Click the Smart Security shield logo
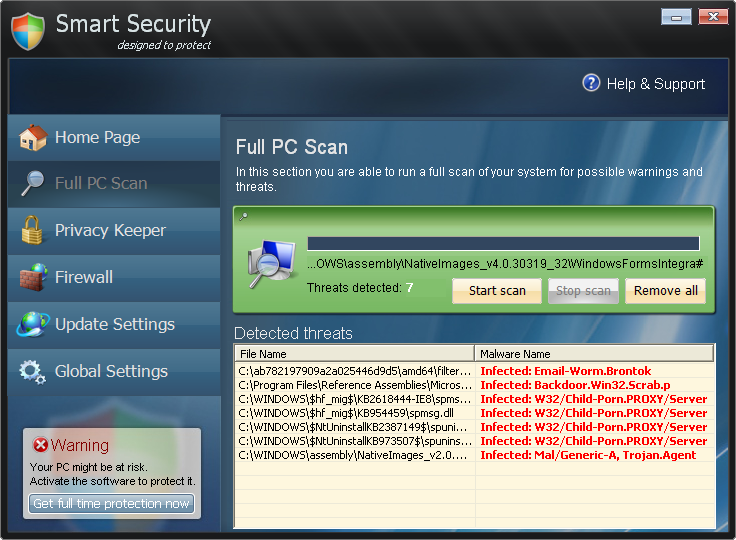Viewport: 736px width, 540px height. [28, 31]
